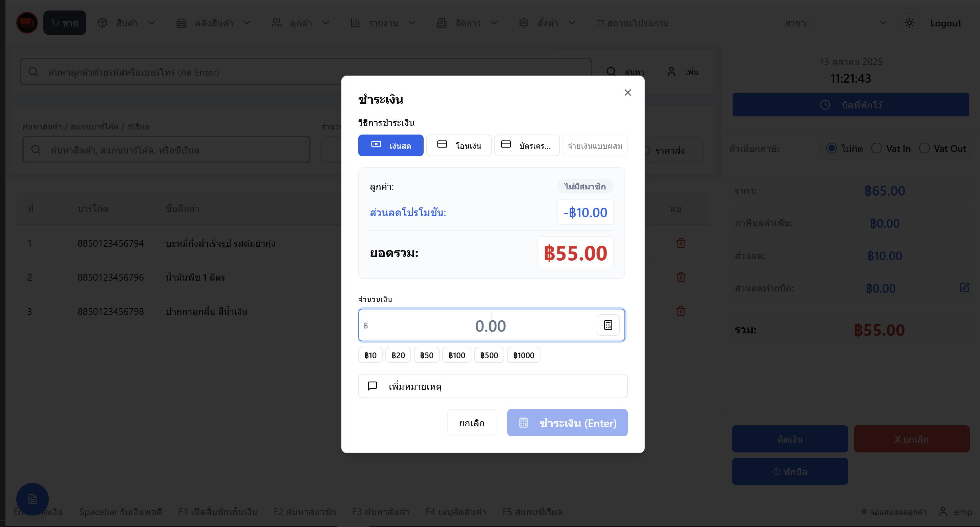Delete the instant noodles row via trash icon

pyautogui.click(x=681, y=243)
